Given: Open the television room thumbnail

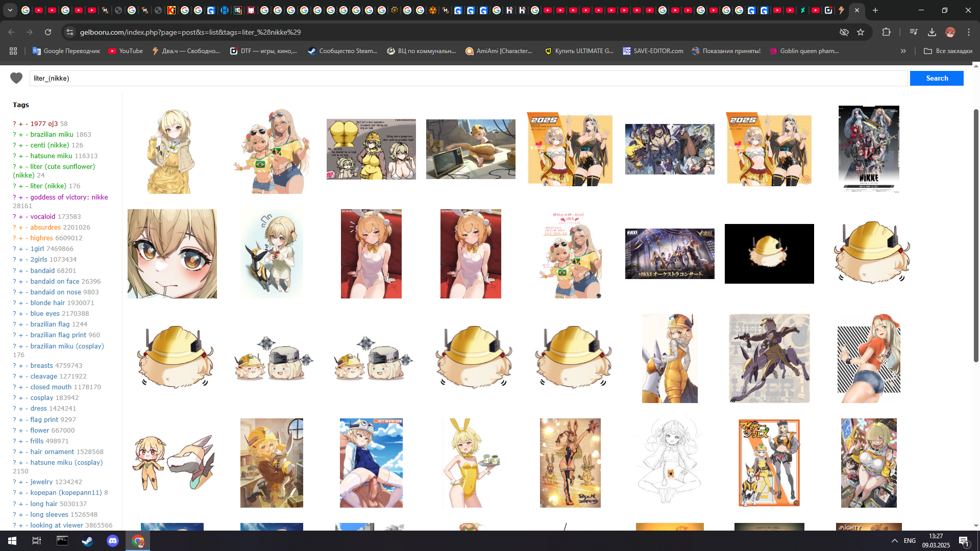Looking at the screenshot, I should tap(471, 149).
